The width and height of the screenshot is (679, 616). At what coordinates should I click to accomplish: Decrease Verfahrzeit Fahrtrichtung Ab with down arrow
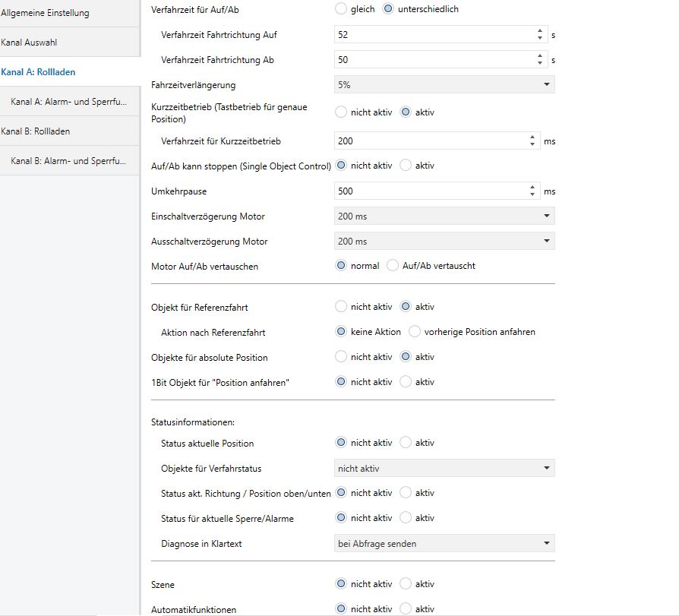(539, 63)
